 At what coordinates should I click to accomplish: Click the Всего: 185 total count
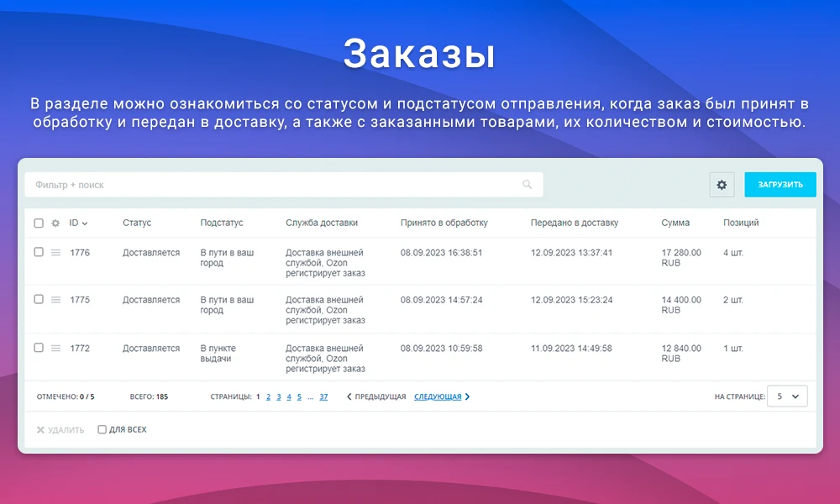[149, 396]
